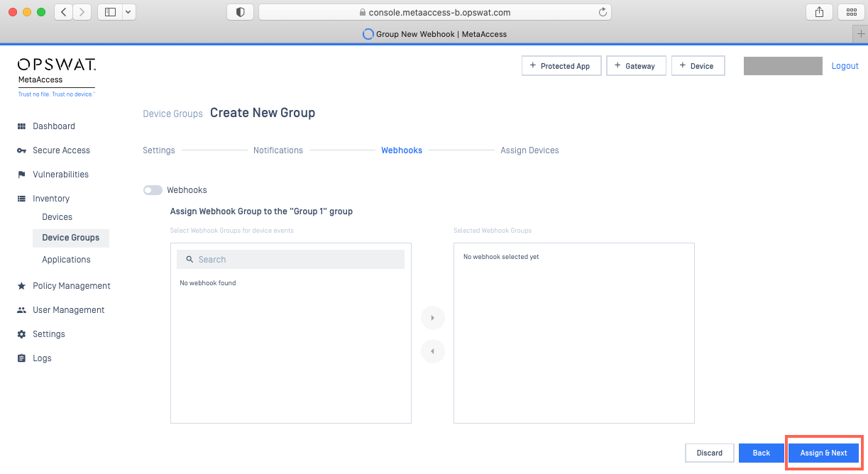The height and width of the screenshot is (474, 868).
Task: Click the Safari share icon
Action: coord(819,12)
